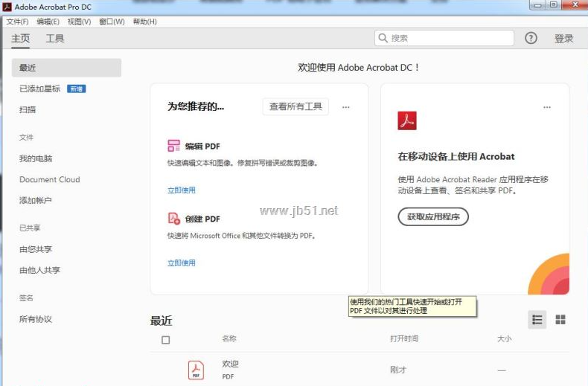Click the Create PDF tool icon
The width and height of the screenshot is (588, 386).
[x=173, y=218]
